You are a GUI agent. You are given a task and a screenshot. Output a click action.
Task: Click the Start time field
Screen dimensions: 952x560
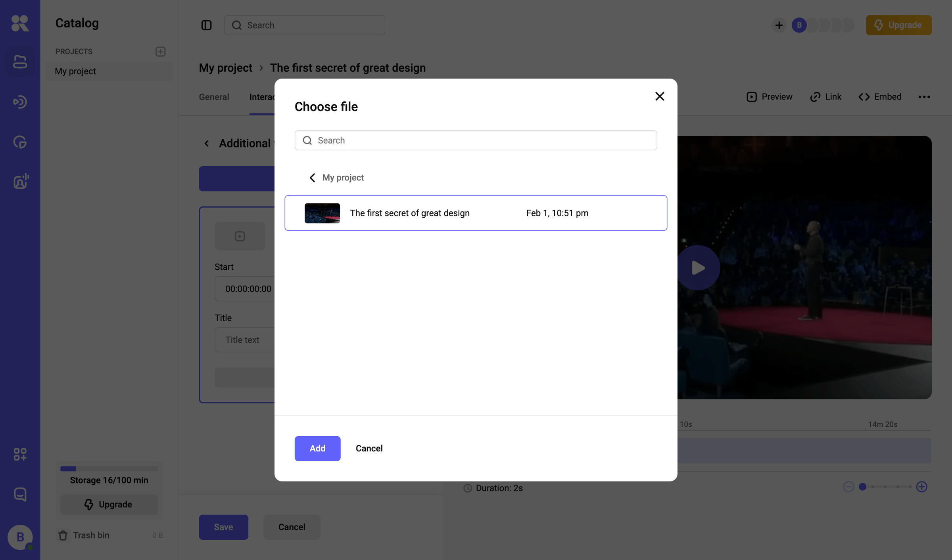point(245,289)
